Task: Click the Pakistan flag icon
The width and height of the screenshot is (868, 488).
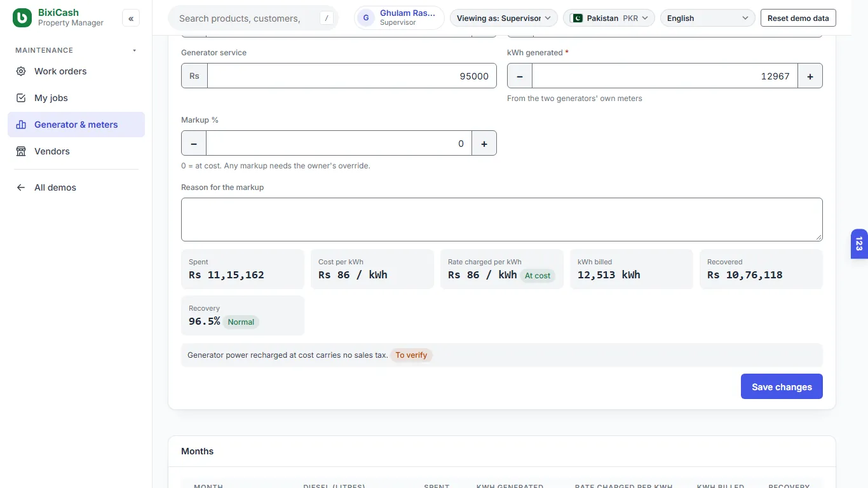Action: tap(577, 18)
